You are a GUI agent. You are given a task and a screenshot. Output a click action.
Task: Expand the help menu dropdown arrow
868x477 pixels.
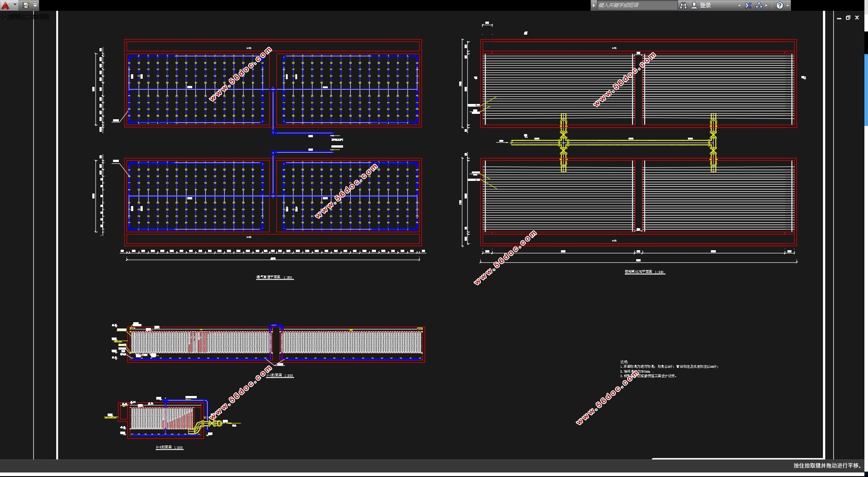[x=787, y=5]
